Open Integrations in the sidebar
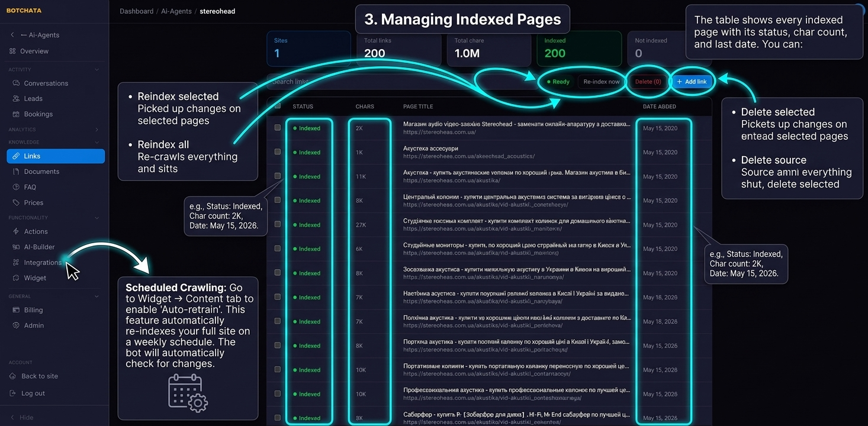Screen dimensions: 868x426 [43, 263]
